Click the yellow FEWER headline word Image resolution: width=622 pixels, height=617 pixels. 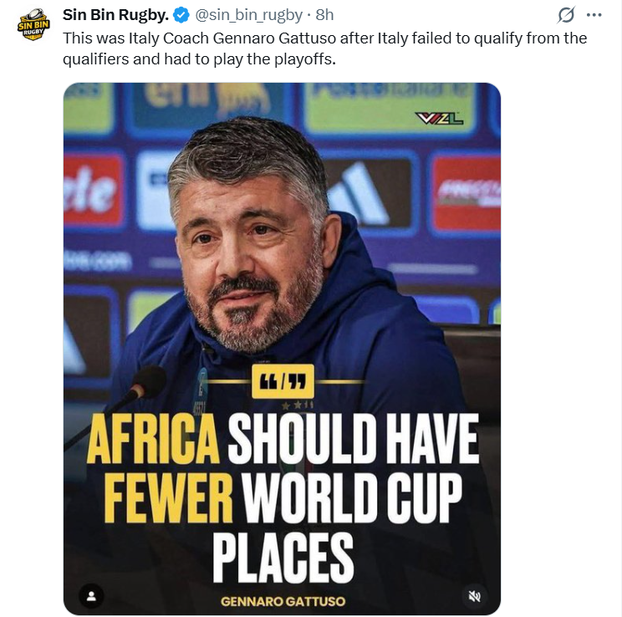159,496
